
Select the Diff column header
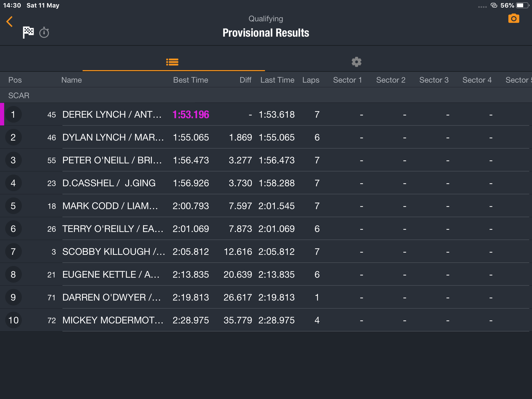point(245,80)
